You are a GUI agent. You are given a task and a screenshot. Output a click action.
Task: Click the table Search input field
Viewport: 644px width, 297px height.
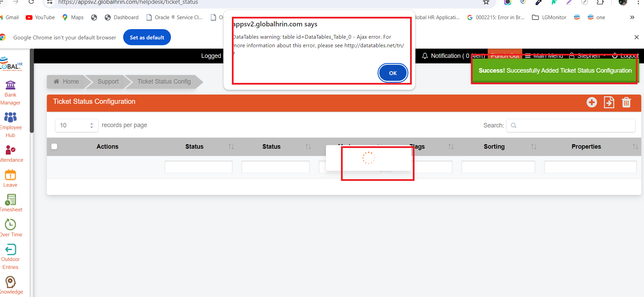tap(571, 125)
